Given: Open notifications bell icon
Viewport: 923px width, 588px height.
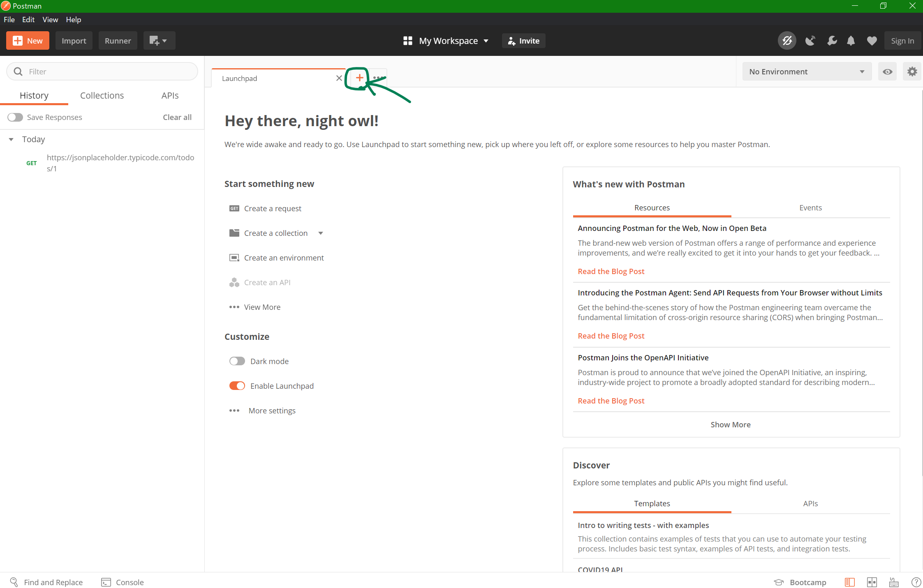Looking at the screenshot, I should [851, 41].
